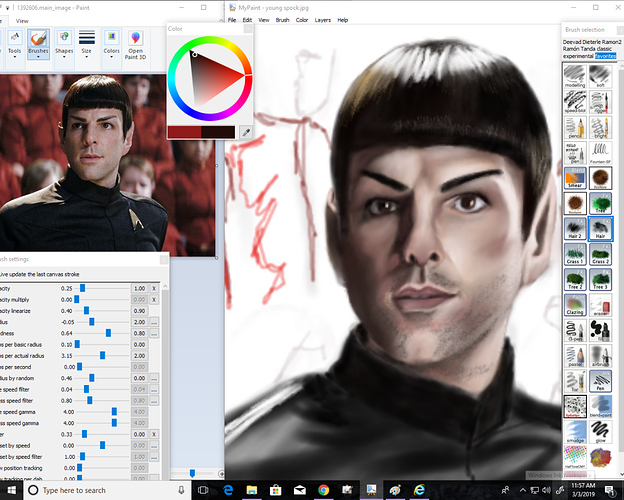Choose the pencil brush in MyPaint
The image size is (624, 500).
575,127
